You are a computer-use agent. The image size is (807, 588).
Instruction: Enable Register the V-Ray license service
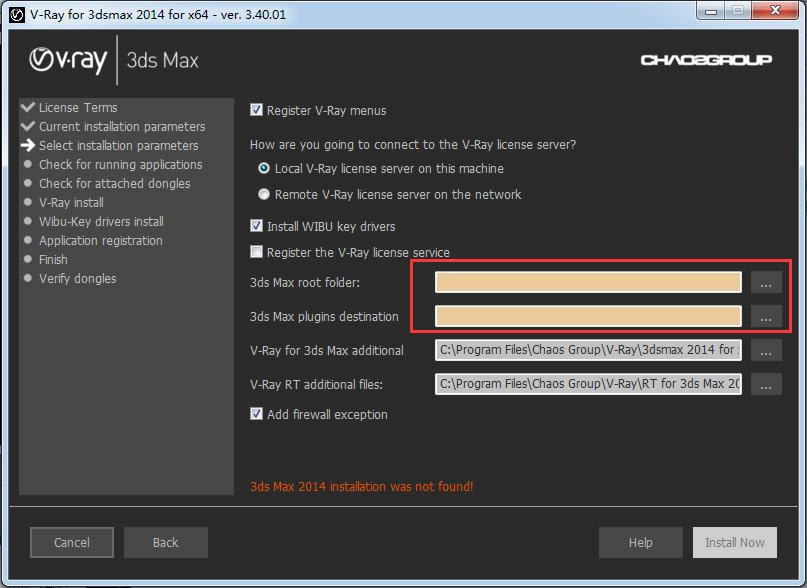coord(256,252)
